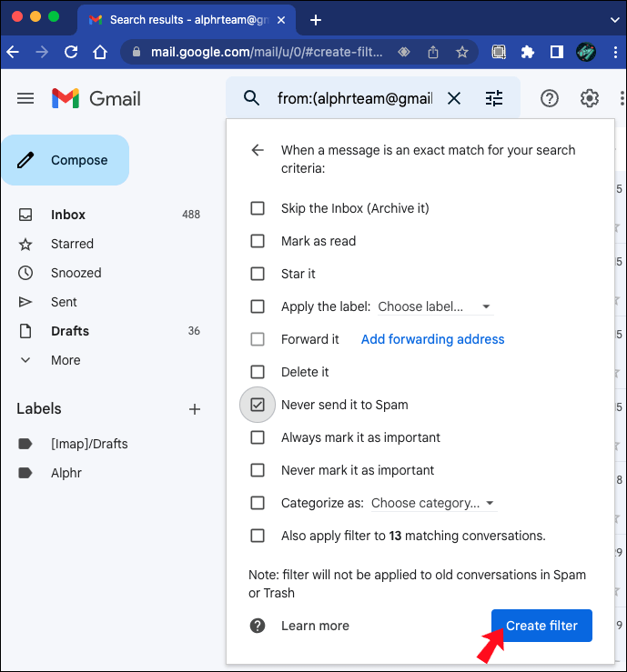Check Never mark it as important
Viewport: 627px width, 672px height.
258,470
